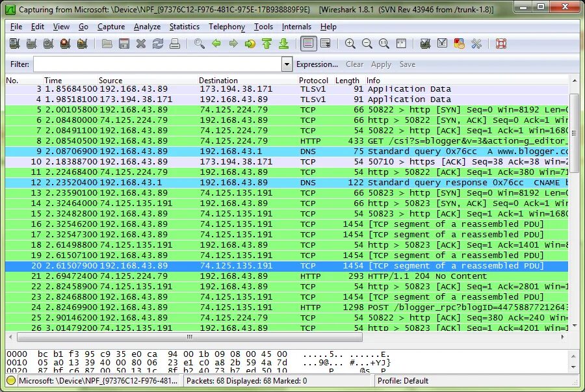The height and width of the screenshot is (392, 585).
Task: Edit display filters icon
Action: click(x=443, y=44)
